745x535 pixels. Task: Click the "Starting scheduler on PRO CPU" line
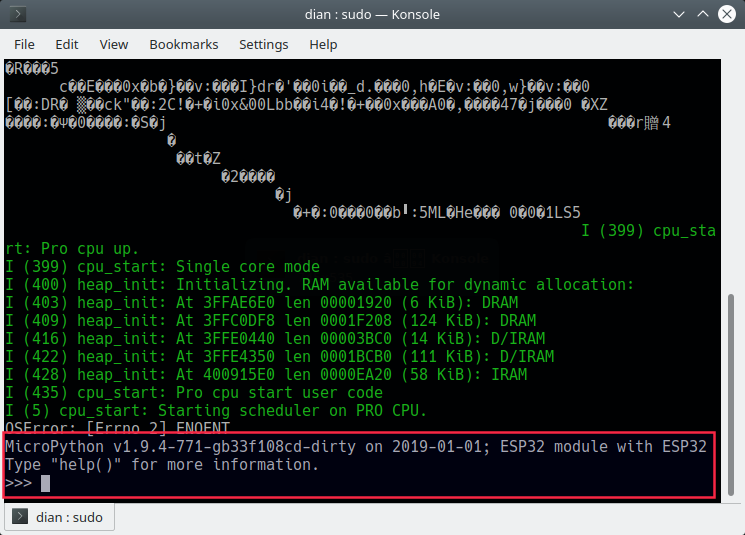point(215,411)
